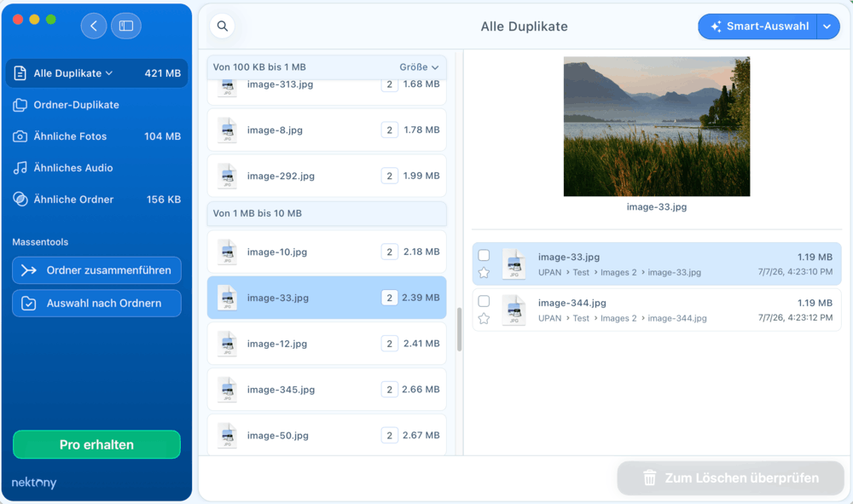Click the checkmark folder icon in Auswahl nach Ordnern
Screen dimensions: 853x504
[x=29, y=304]
